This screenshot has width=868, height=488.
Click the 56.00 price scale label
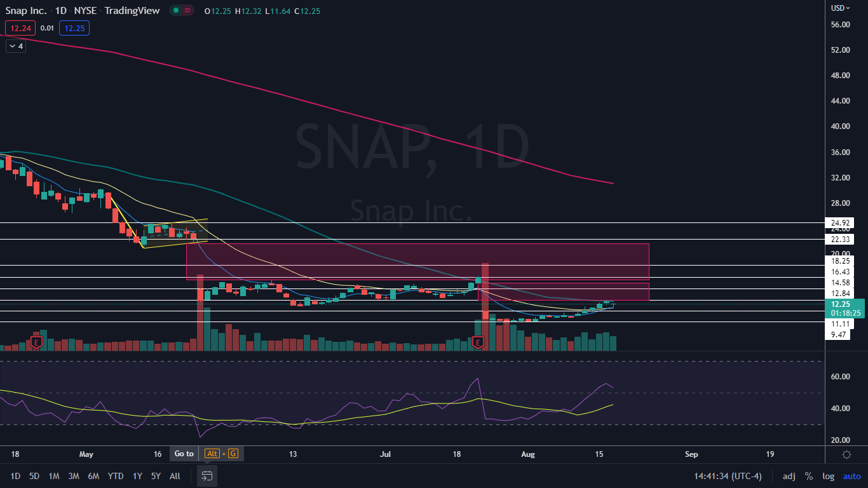(841, 24)
